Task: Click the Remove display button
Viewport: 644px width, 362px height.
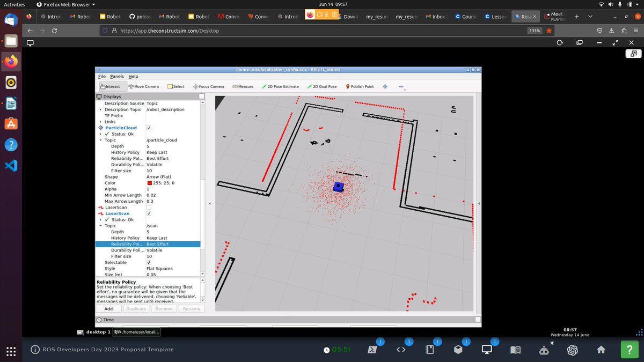Action: click(164, 308)
